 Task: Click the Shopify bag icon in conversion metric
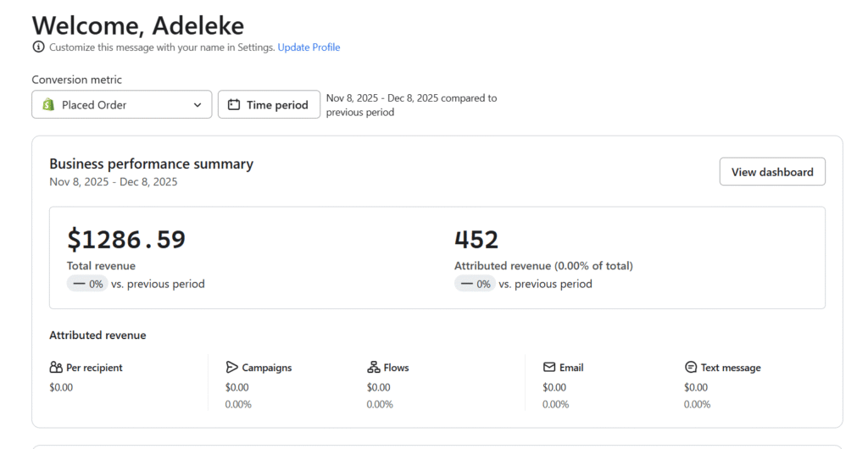(47, 105)
